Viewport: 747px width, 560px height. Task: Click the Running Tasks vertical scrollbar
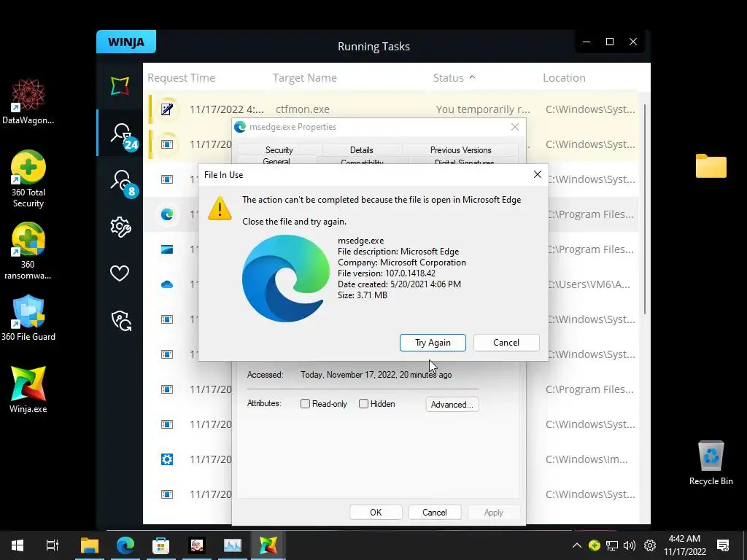[x=645, y=209]
